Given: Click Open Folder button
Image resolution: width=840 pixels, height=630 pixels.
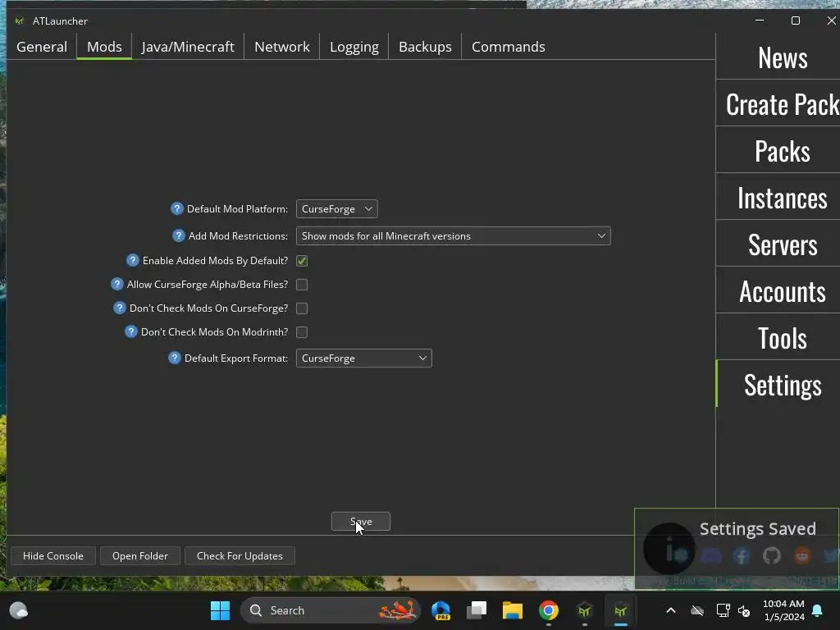Looking at the screenshot, I should [x=140, y=555].
